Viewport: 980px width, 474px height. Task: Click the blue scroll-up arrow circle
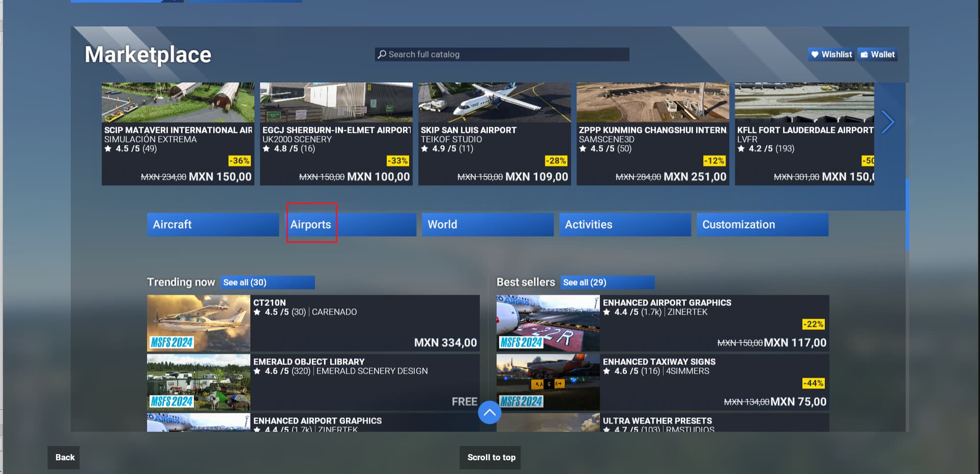click(489, 412)
